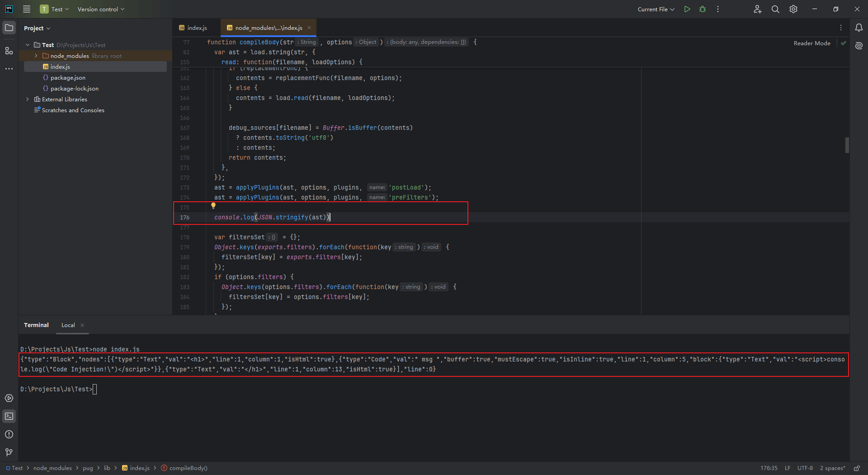Click the UTF-8 encoding in status bar
The width and height of the screenshot is (868, 475).
pos(805,468)
